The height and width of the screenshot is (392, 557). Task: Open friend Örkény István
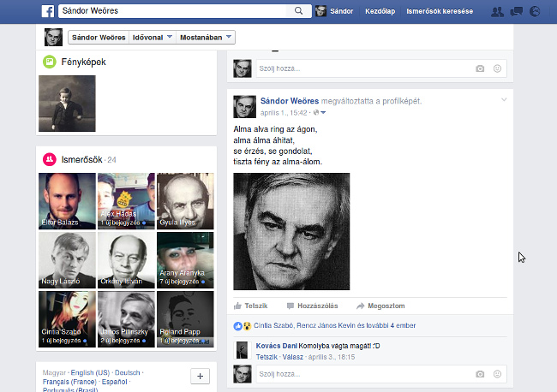126,260
